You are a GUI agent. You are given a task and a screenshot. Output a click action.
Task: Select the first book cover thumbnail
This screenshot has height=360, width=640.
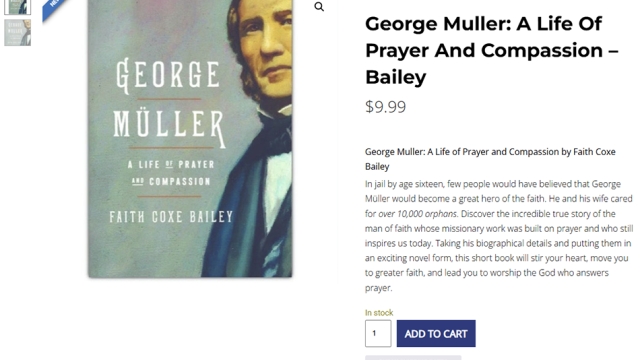click(x=18, y=7)
